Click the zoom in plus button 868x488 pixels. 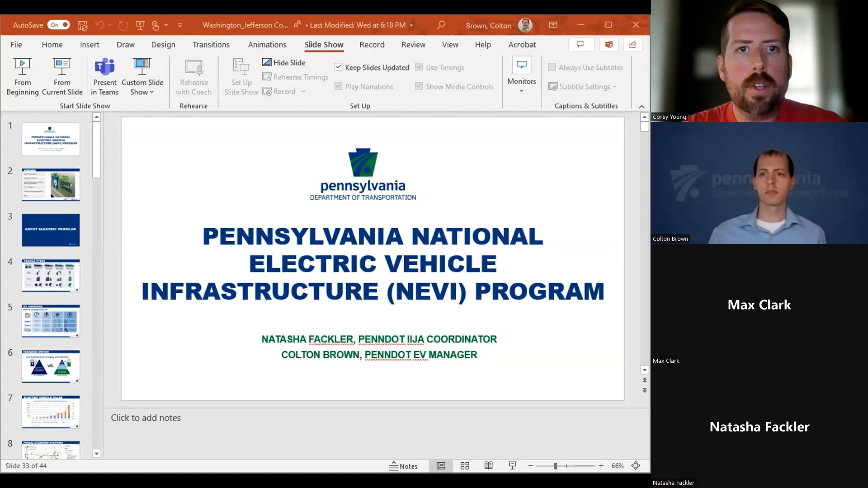tap(601, 466)
